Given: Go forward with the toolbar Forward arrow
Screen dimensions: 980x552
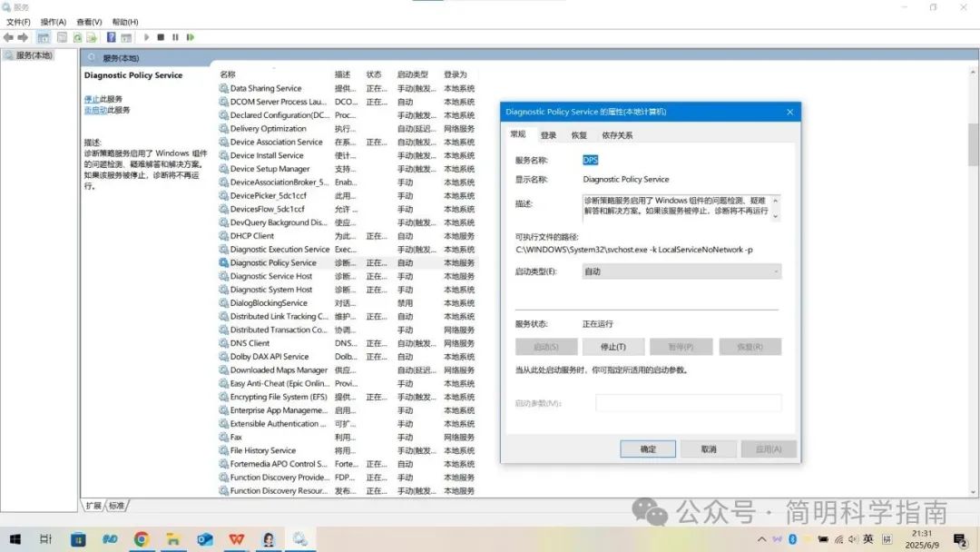Looking at the screenshot, I should pyautogui.click(x=23, y=37).
